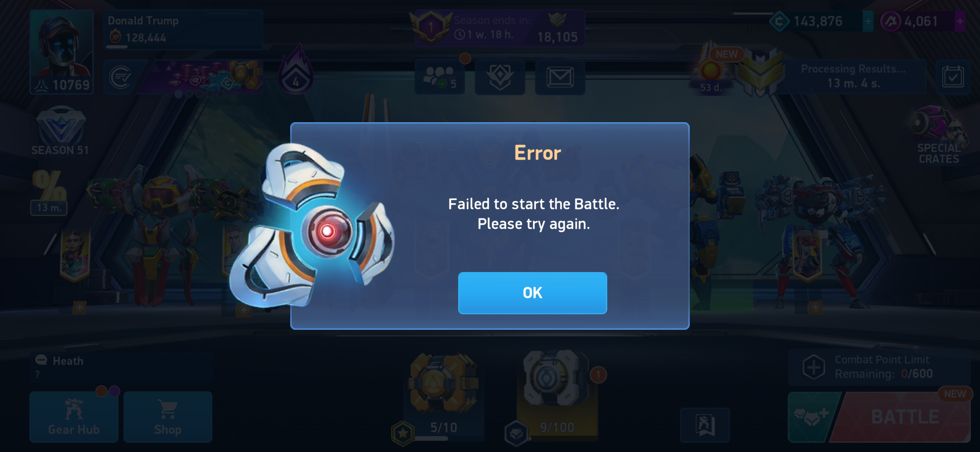Add credits with the plus beside 143,876

click(868, 21)
